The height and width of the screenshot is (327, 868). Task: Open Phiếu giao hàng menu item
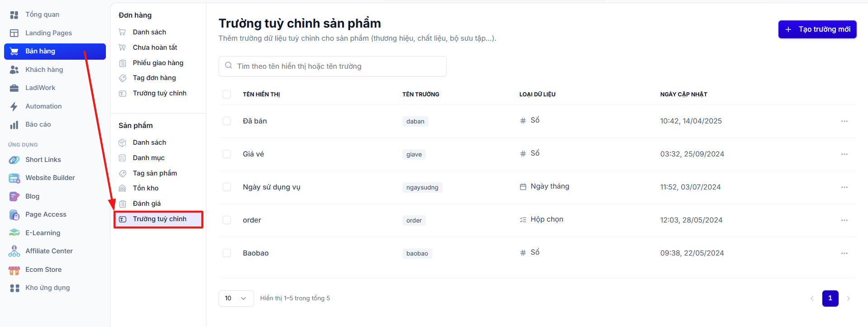point(158,63)
